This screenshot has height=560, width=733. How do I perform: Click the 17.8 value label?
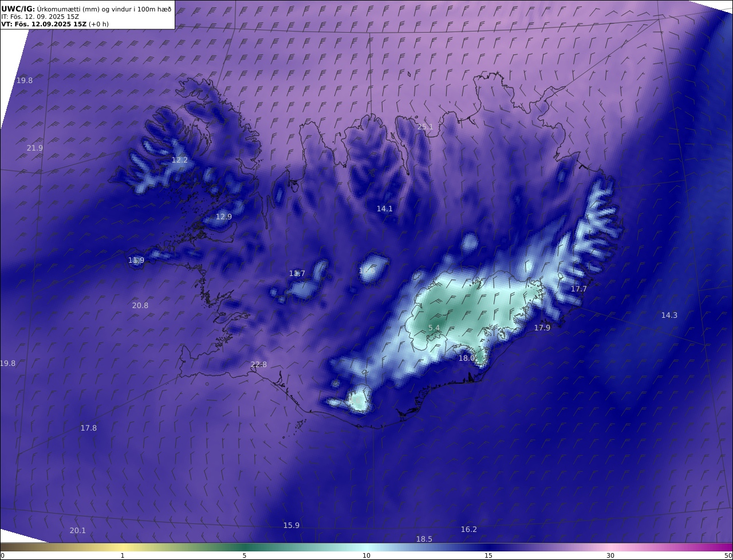coord(89,428)
